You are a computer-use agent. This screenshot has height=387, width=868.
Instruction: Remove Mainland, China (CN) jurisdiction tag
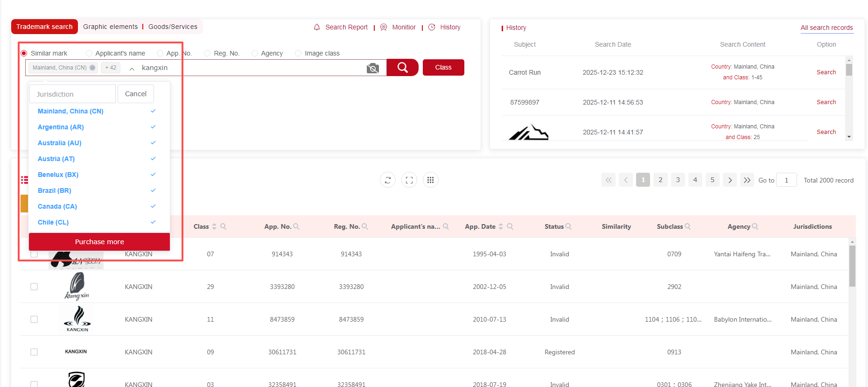coord(92,68)
